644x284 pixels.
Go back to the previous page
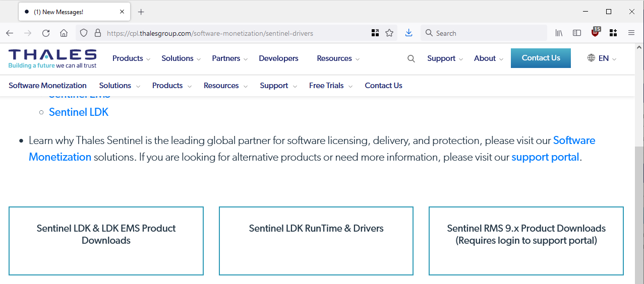point(10,33)
